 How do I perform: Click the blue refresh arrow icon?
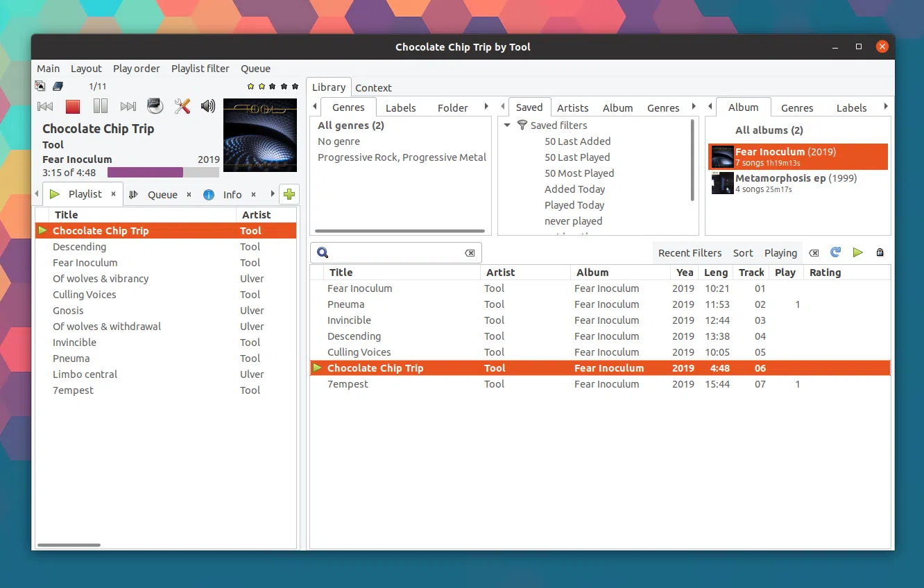pyautogui.click(x=836, y=252)
